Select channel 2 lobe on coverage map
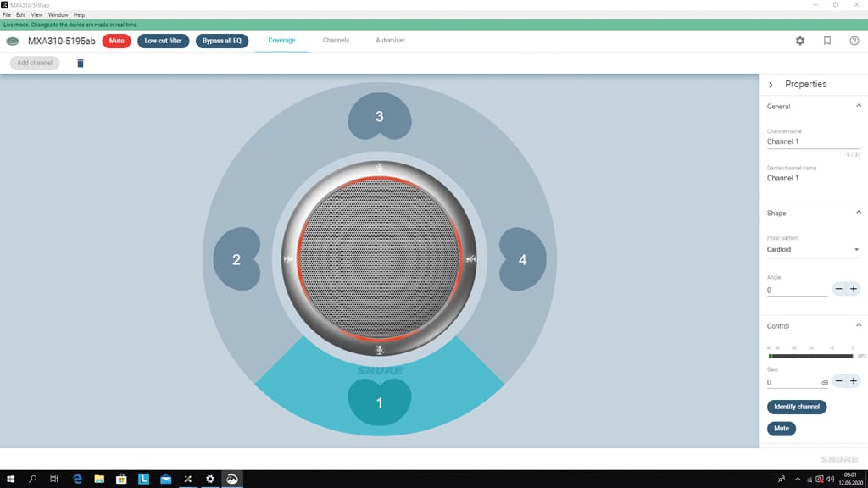Image resolution: width=868 pixels, height=488 pixels. pyautogui.click(x=237, y=259)
